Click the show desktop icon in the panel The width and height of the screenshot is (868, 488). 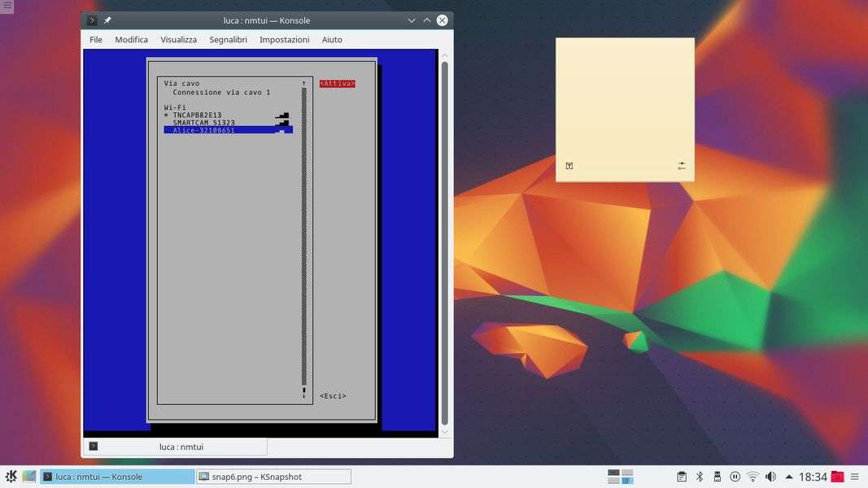[x=29, y=477]
